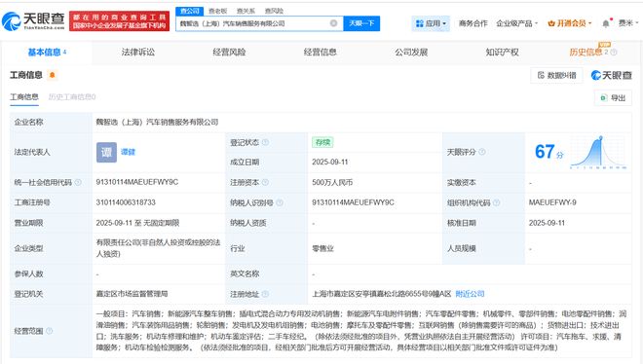Open legal representative 谭健 link
Screen dimensions: 643x364
128,152
